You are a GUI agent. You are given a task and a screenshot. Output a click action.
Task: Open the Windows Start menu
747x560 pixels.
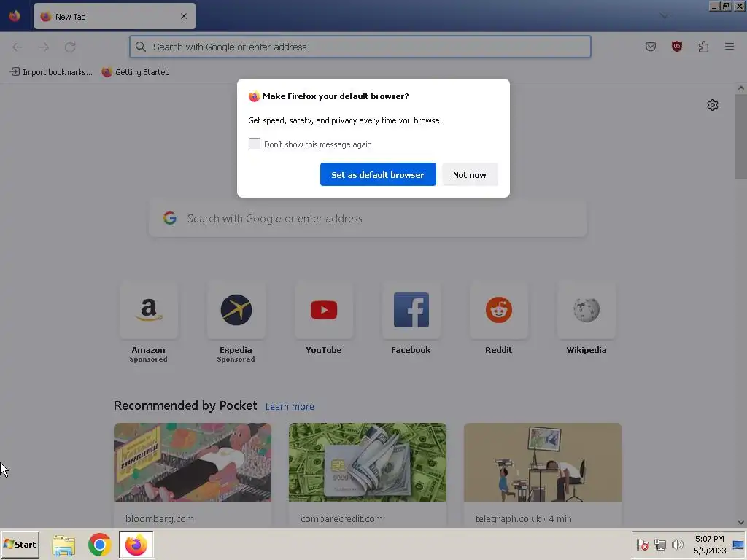click(20, 544)
